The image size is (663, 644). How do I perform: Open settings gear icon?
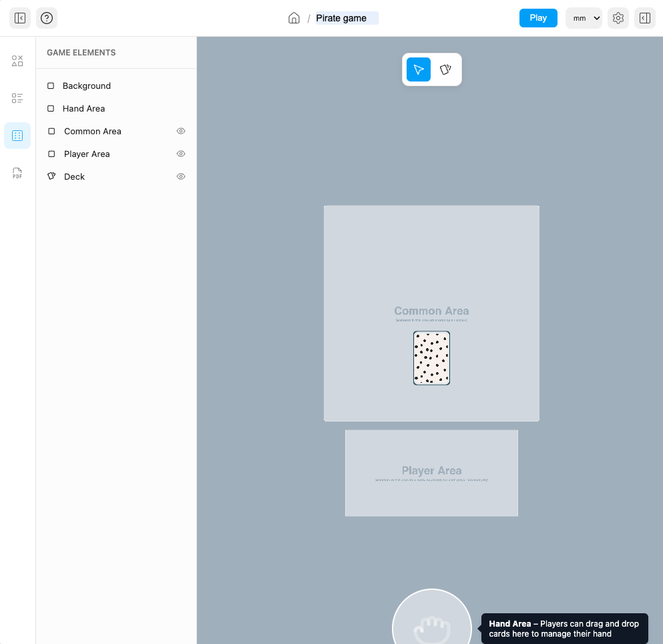pos(618,18)
